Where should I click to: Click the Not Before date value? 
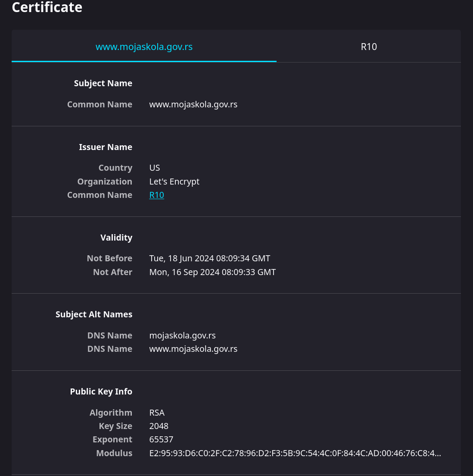(210, 258)
